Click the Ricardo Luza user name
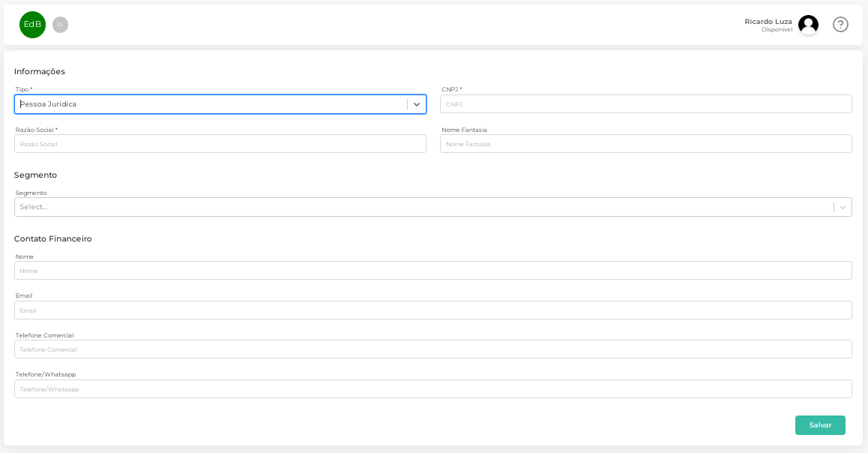Image resolution: width=868 pixels, height=453 pixels. [x=768, y=21]
